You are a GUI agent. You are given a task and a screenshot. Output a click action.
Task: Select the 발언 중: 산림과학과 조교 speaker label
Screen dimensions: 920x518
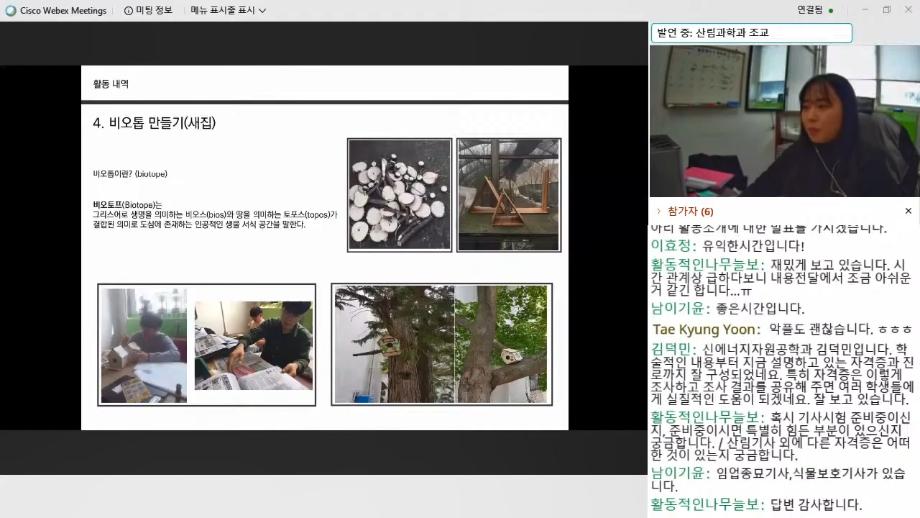click(752, 33)
